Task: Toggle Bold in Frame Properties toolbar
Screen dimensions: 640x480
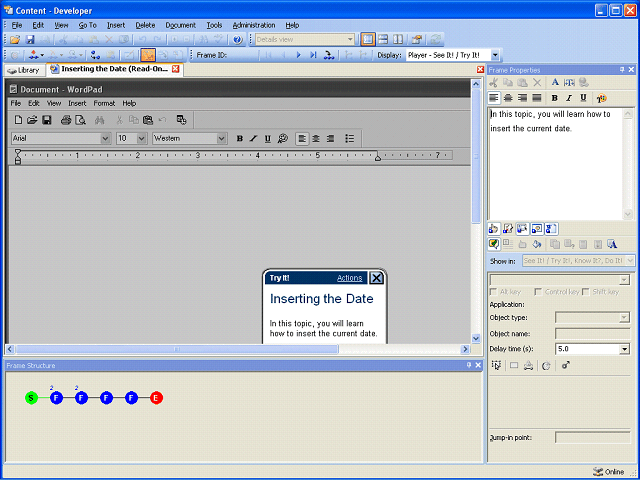Action: coord(554,98)
